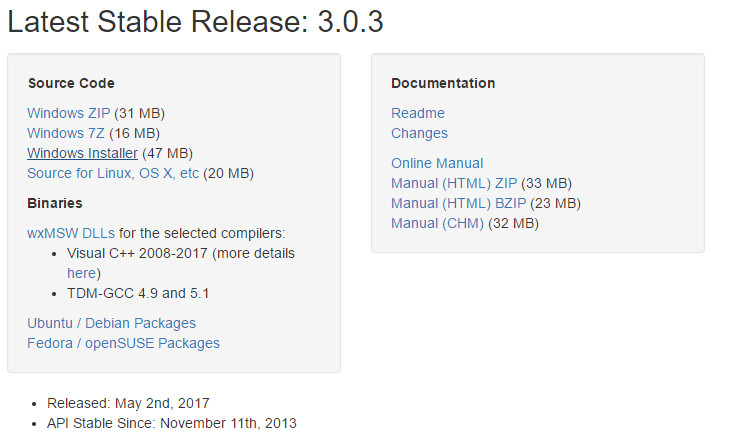Click the Windows 7Z download link
Viewport: 734px width, 443px height.
coord(66,133)
